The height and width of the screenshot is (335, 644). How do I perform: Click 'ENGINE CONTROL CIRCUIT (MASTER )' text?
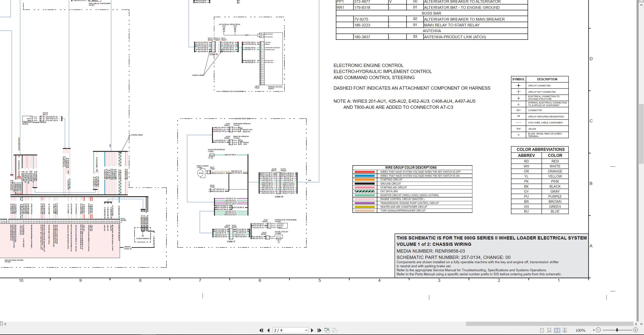click(402, 199)
